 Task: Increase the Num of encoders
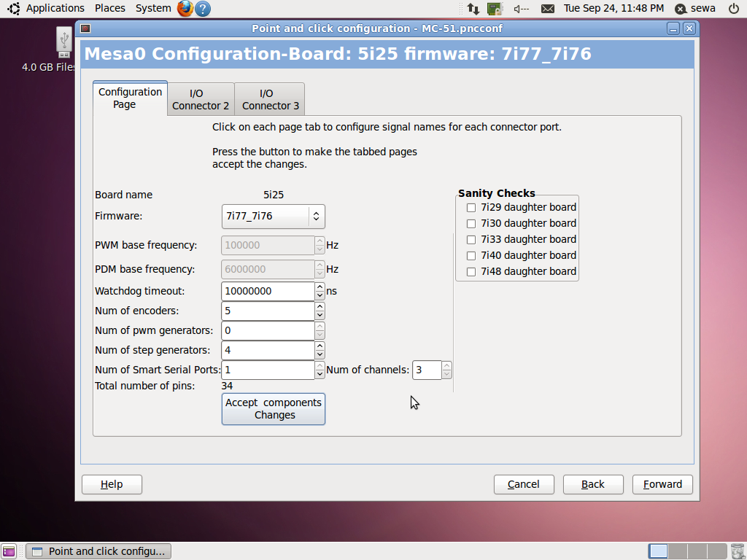click(x=320, y=307)
